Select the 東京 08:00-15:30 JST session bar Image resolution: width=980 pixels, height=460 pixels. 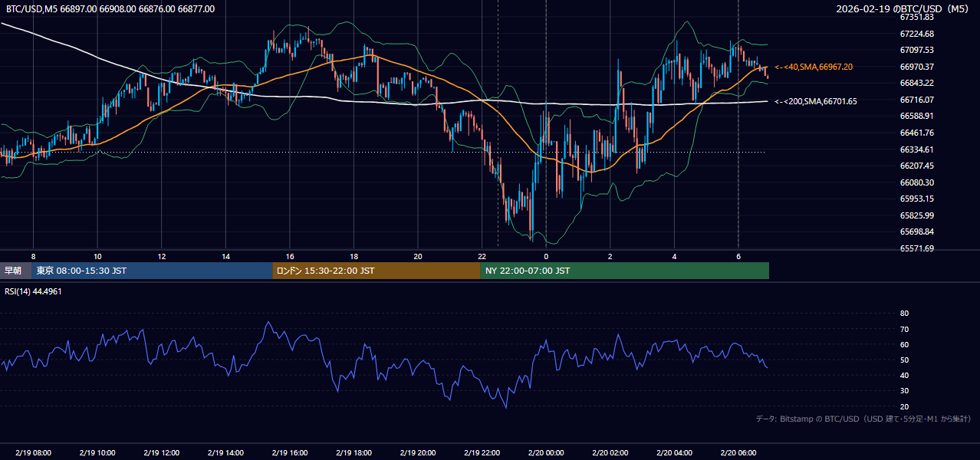[152, 271]
